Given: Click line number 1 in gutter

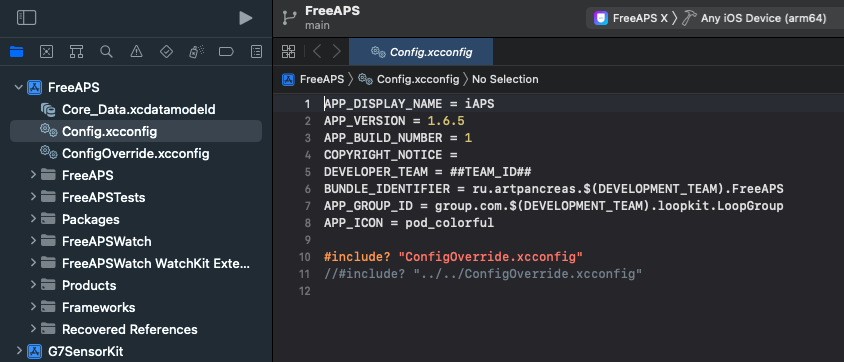Looking at the screenshot, I should (308, 104).
